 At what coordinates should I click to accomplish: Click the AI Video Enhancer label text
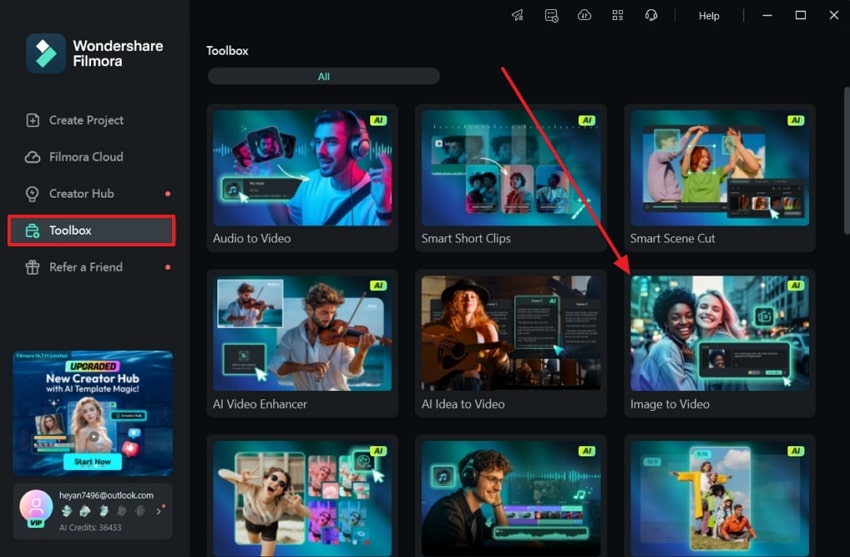coord(260,404)
